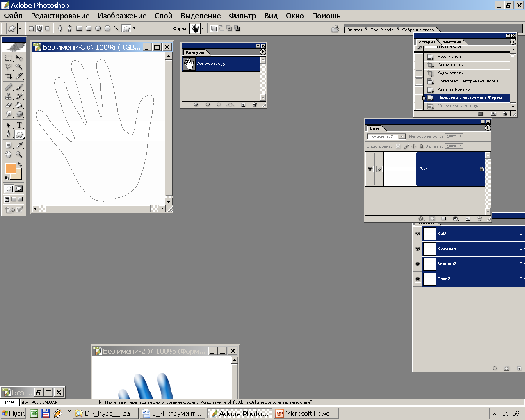Switch to Действия tab

click(x=452, y=42)
